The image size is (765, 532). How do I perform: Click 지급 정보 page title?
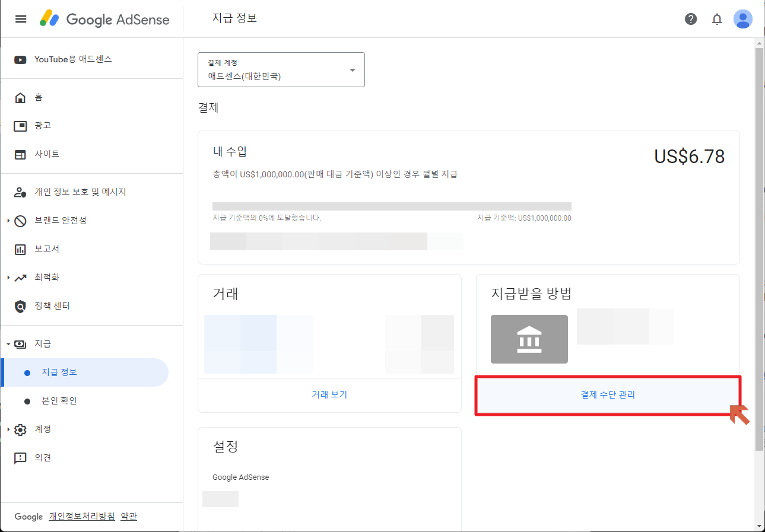(234, 18)
